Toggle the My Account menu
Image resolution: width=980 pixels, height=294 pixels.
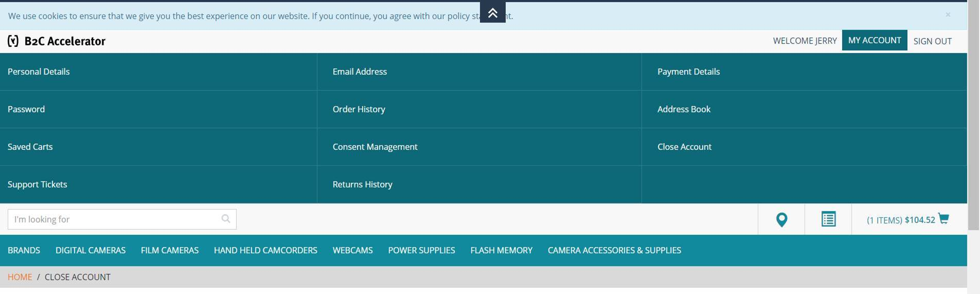pyautogui.click(x=874, y=41)
